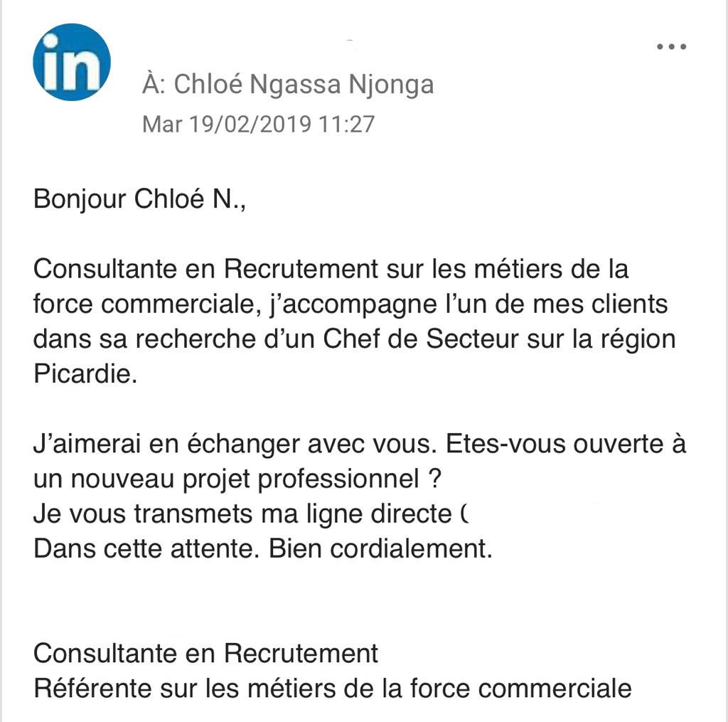Click signature line "Consultante en Recrutement" at bottom

point(206,653)
